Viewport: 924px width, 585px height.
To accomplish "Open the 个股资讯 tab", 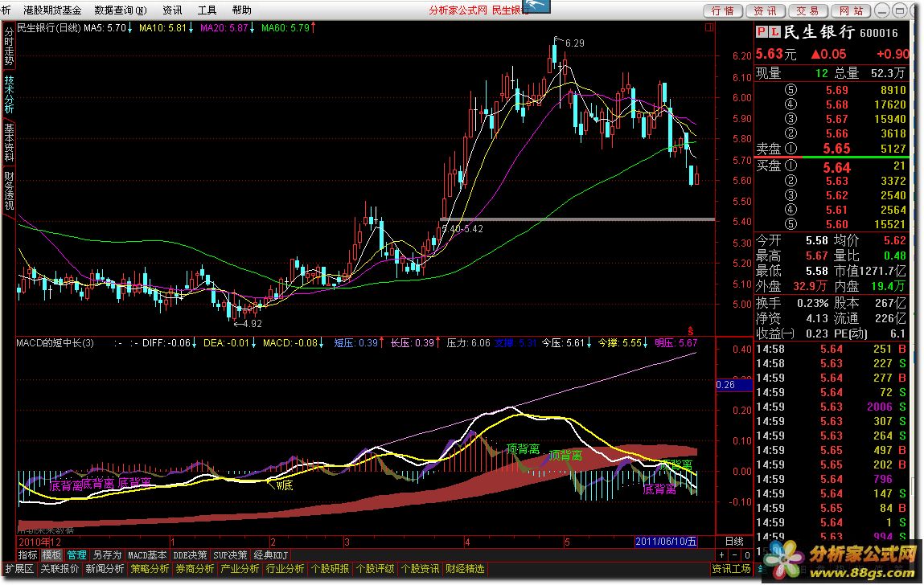I will (420, 568).
